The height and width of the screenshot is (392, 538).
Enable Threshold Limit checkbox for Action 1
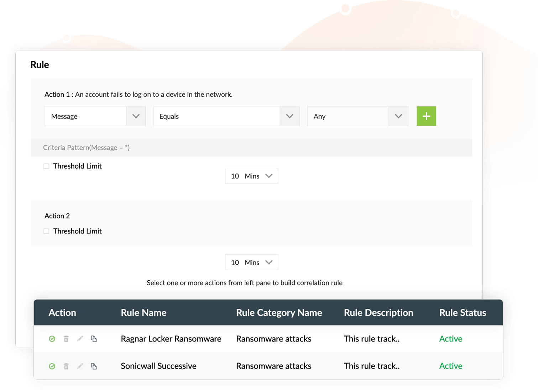(x=46, y=166)
